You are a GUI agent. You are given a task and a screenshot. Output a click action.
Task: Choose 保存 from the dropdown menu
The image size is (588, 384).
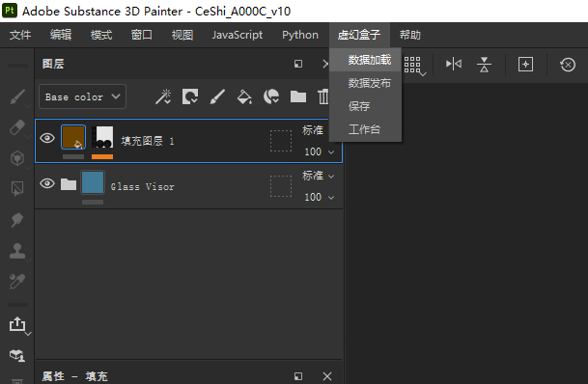tap(365, 106)
